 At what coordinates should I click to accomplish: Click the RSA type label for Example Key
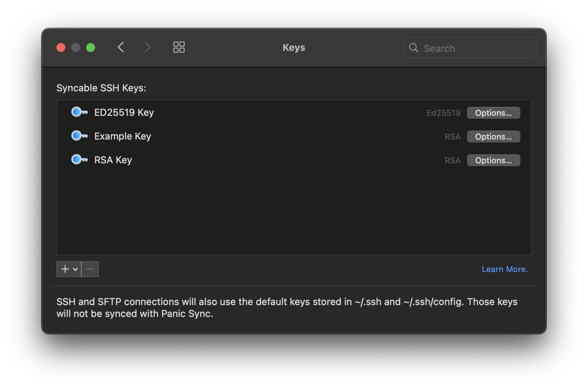pyautogui.click(x=453, y=137)
